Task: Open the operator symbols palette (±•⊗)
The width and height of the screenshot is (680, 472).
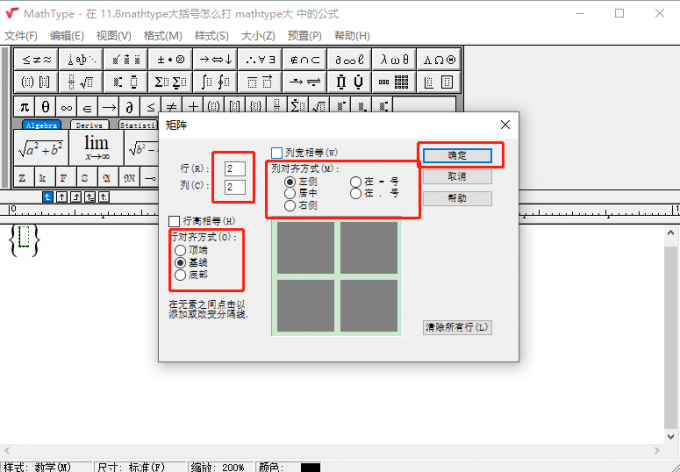Action: pyautogui.click(x=171, y=59)
